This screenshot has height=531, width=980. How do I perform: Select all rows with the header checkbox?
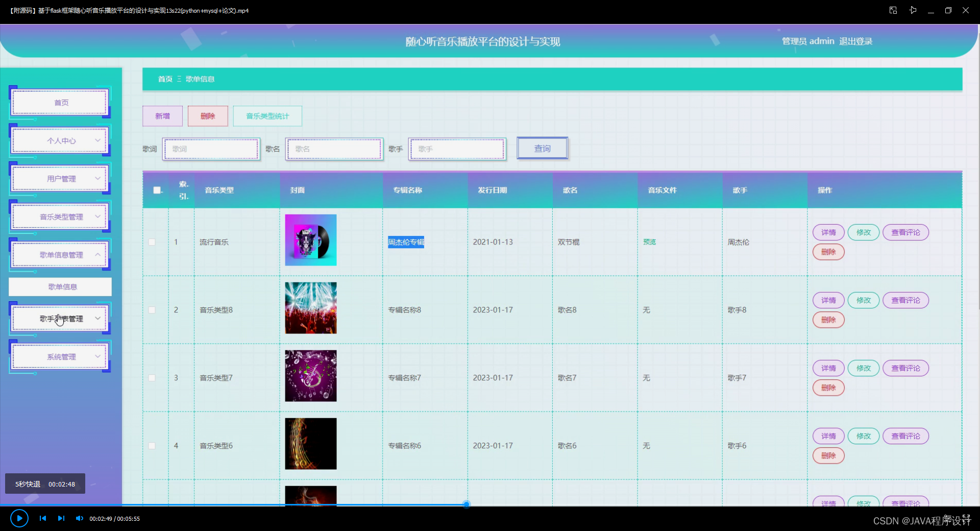pos(157,190)
